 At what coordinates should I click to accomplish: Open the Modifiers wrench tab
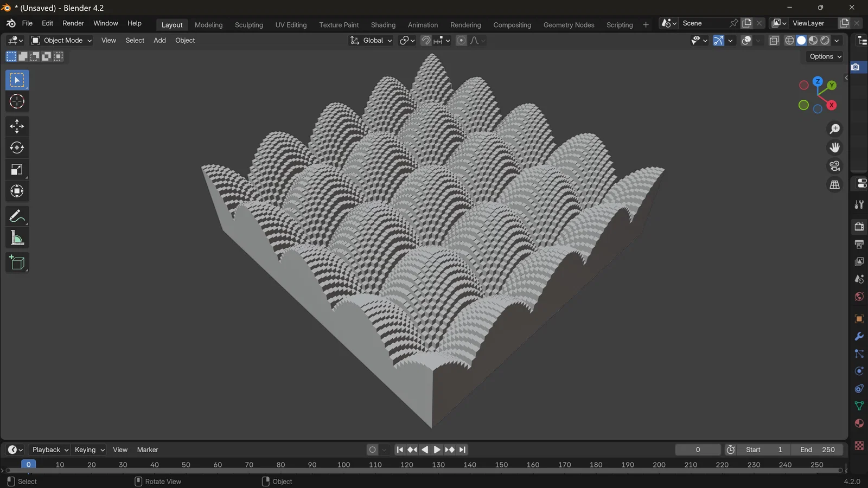pos(859,336)
